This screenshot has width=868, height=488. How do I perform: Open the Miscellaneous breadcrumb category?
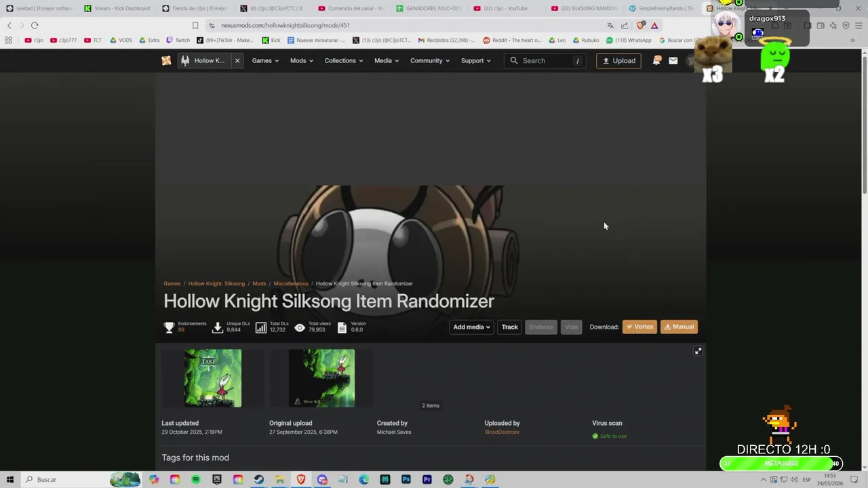point(291,283)
